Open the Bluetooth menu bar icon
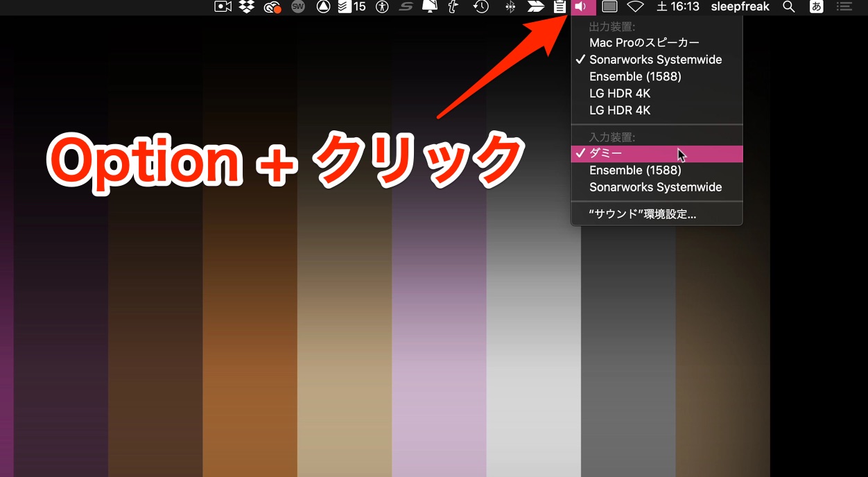This screenshot has height=477, width=868. [x=510, y=7]
